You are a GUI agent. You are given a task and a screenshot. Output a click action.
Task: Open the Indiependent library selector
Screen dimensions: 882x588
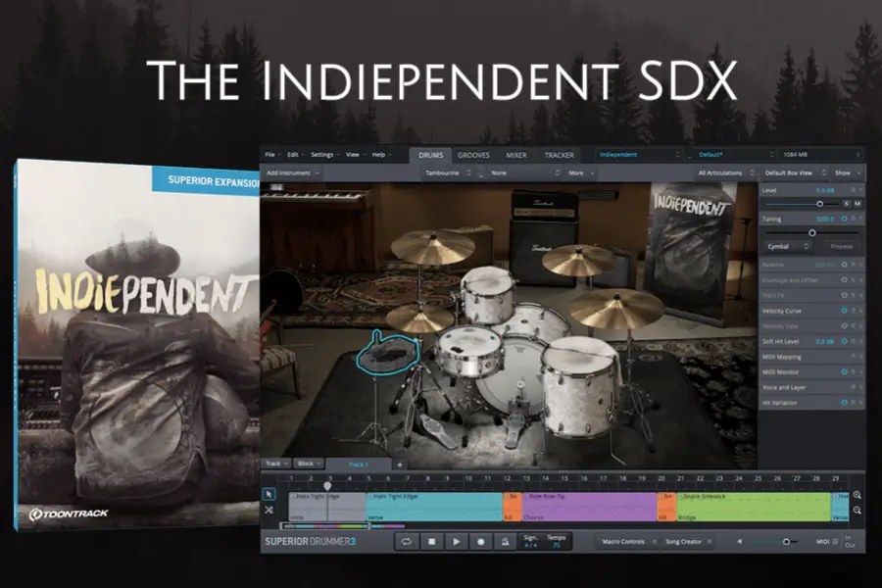click(640, 154)
